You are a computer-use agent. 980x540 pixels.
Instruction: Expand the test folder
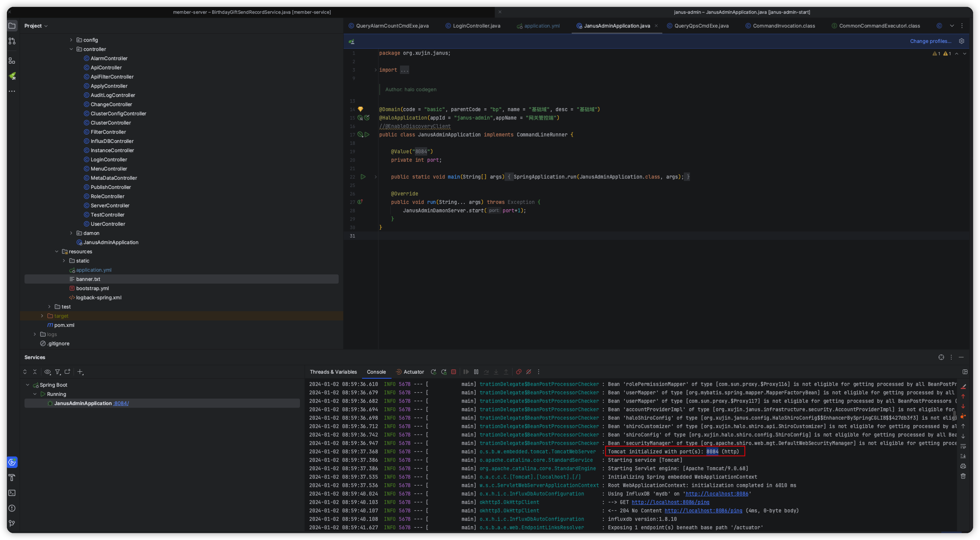tap(49, 307)
